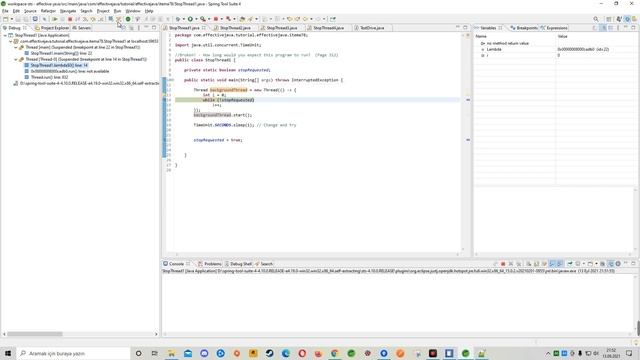Viewport: 640px width, 360px height.
Task: Collapse all in the Variables view toolbar
Action: (x=611, y=27)
